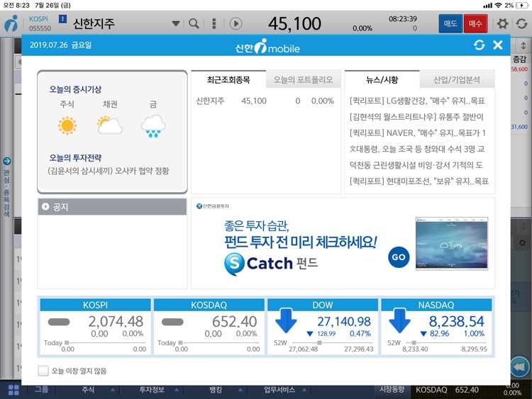Open 현대미포조선 퀵리포트 news item
The image size is (532, 399).
point(419,181)
